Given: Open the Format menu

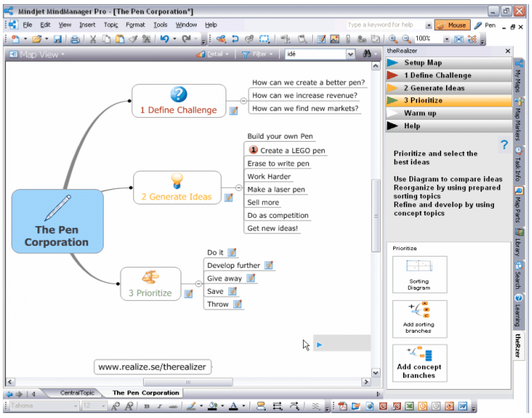Looking at the screenshot, I should [x=135, y=25].
